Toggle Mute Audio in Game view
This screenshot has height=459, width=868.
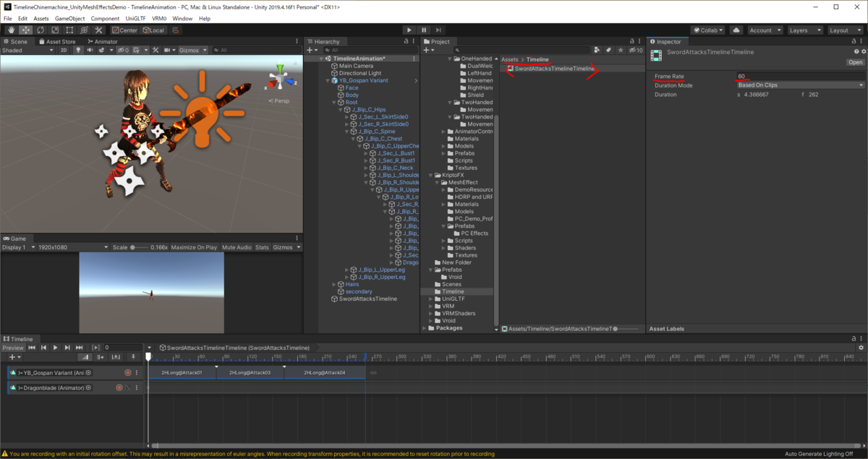[x=237, y=247]
